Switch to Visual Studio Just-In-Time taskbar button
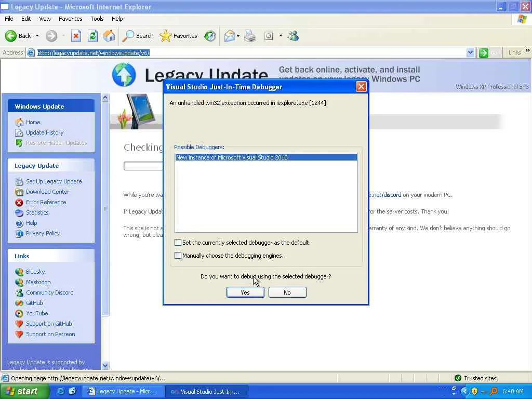 [206, 392]
